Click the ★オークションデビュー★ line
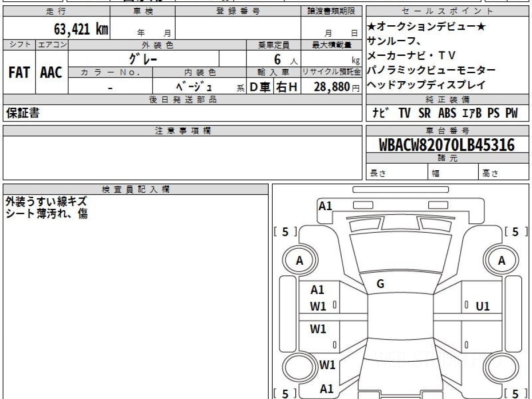 (427, 27)
